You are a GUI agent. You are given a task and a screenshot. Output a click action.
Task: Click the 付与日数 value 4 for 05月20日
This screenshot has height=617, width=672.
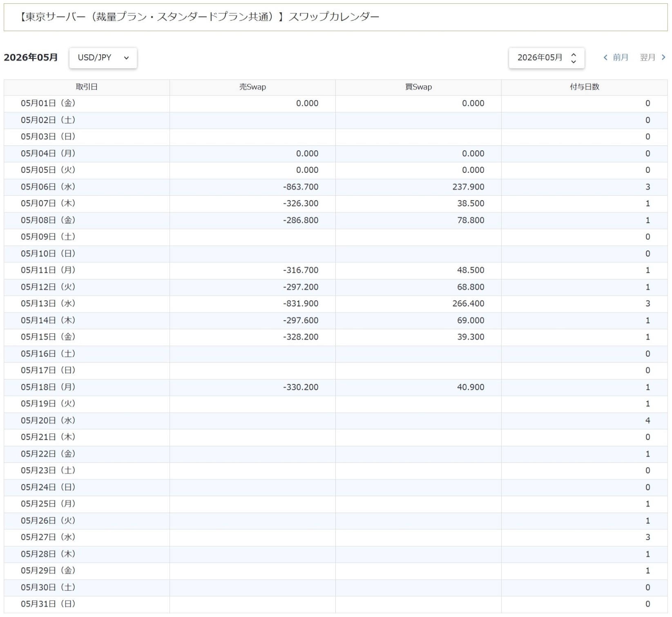coord(647,421)
